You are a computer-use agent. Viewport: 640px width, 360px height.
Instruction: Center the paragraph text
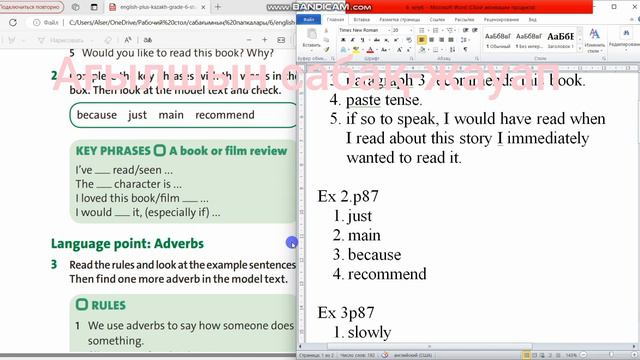pos(431,40)
